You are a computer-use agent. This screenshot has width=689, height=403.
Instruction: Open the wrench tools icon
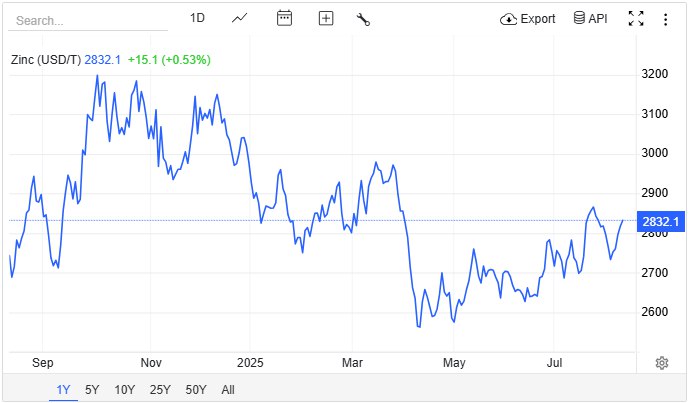click(x=363, y=19)
